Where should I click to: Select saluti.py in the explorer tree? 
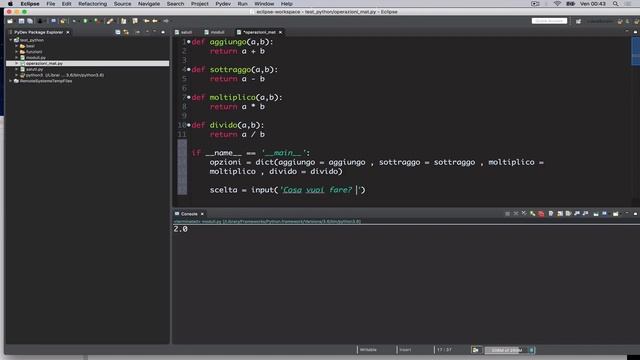click(34, 69)
